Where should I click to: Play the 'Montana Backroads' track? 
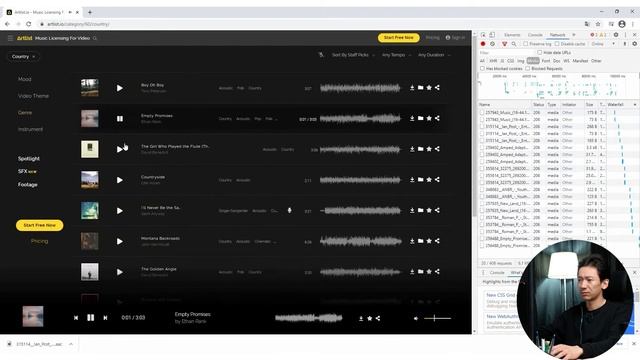(x=120, y=241)
